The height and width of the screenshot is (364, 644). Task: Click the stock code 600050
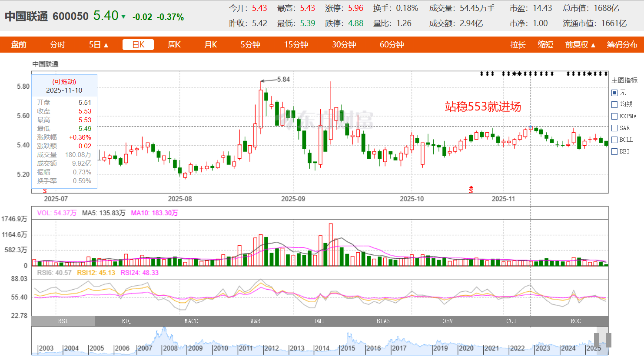(70, 17)
